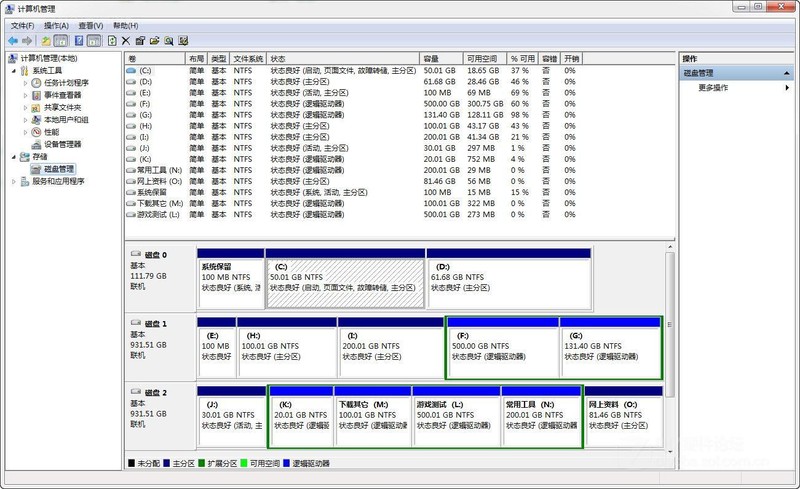Collapse the 存储 tree node
Screen dimensions: 800x489
(13, 157)
